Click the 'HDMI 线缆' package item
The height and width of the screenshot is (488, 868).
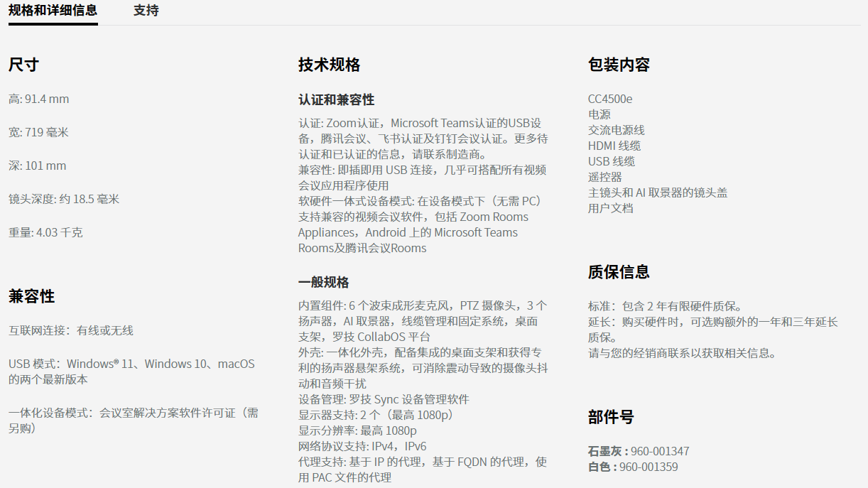tap(614, 146)
